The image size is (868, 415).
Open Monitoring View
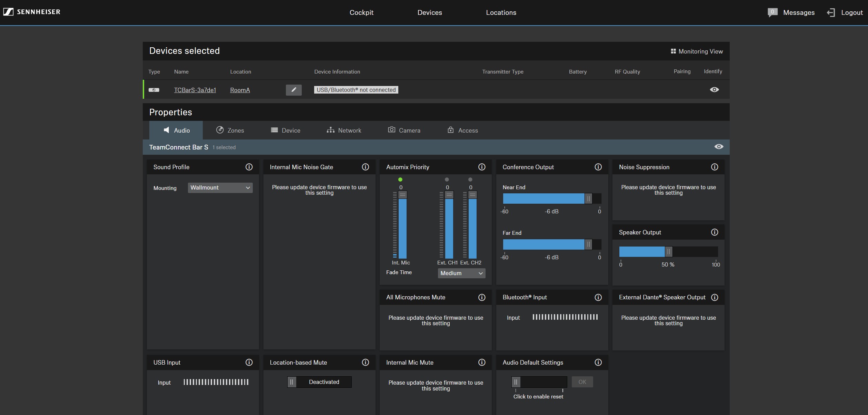[x=697, y=51]
